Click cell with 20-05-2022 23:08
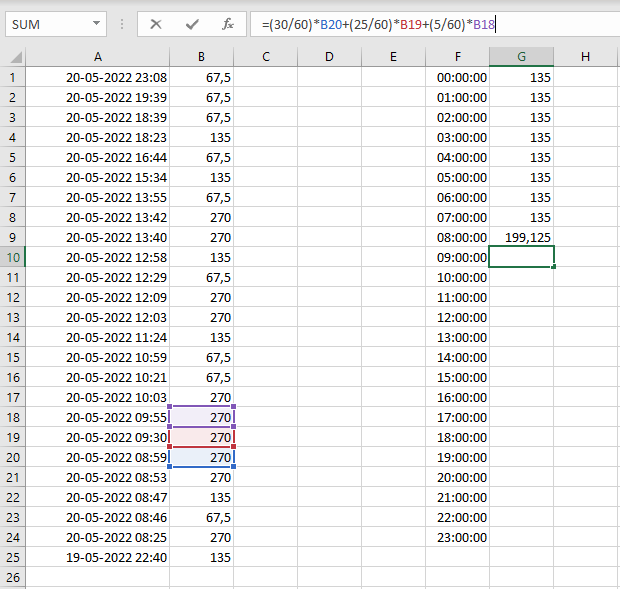620x589 pixels. tap(98, 77)
